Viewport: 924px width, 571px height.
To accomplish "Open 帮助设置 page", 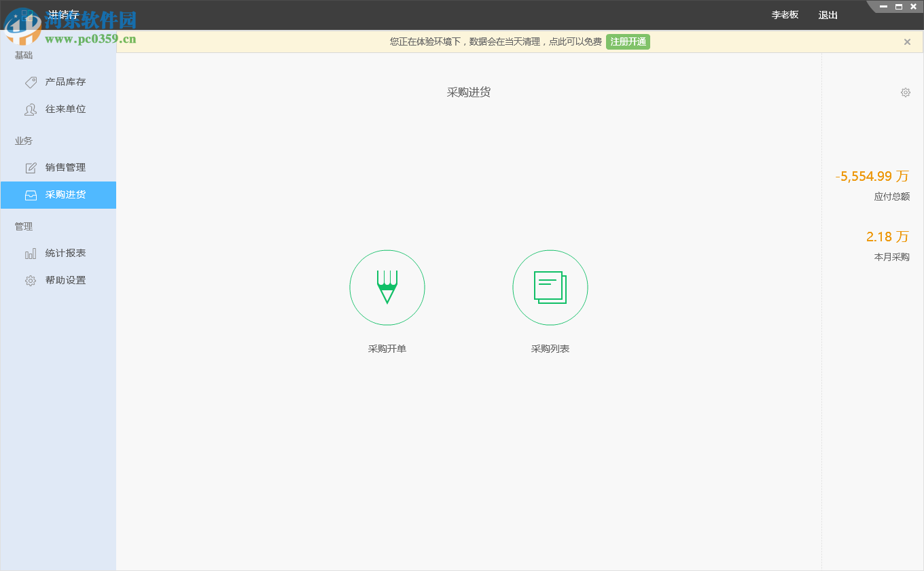I will pos(58,281).
